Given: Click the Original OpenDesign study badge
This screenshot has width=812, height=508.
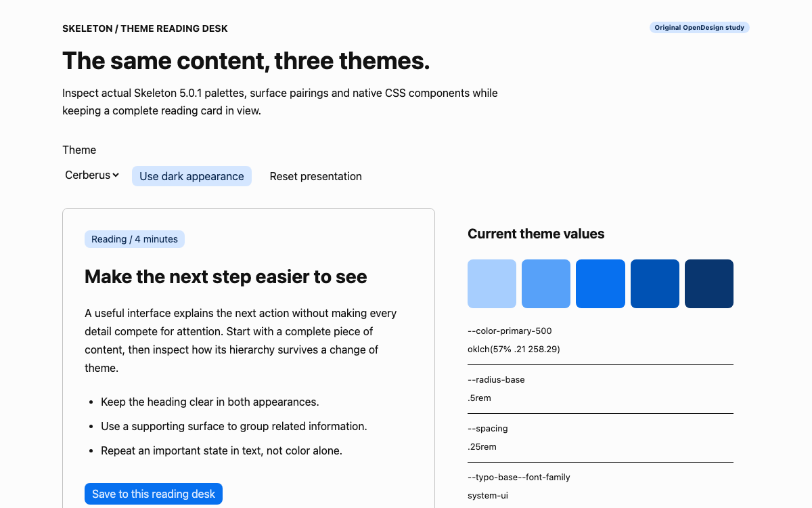Looking at the screenshot, I should point(700,28).
